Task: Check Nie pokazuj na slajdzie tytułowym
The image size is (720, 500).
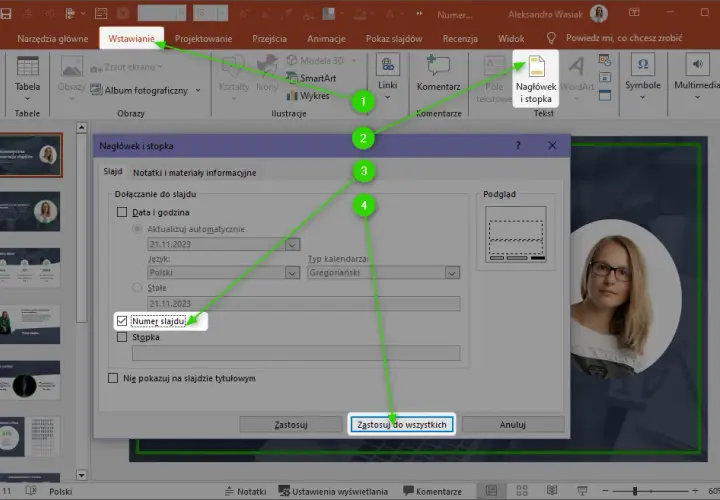Action: pyautogui.click(x=113, y=378)
